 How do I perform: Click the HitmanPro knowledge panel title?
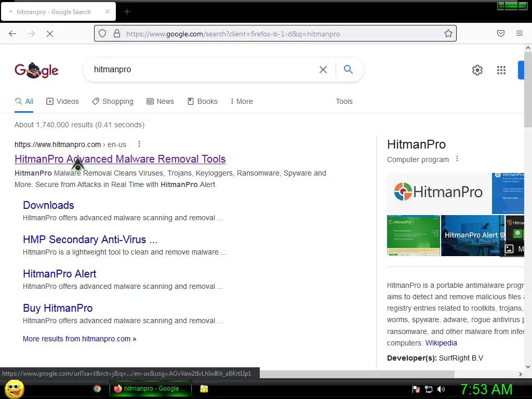416,144
